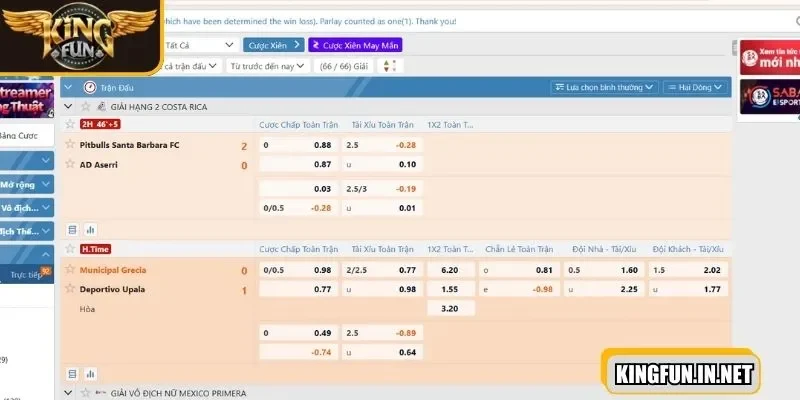Screen dimensions: 800x400
Task: Open statistics chart icon under Deportivo Upala match
Action: pos(90,373)
